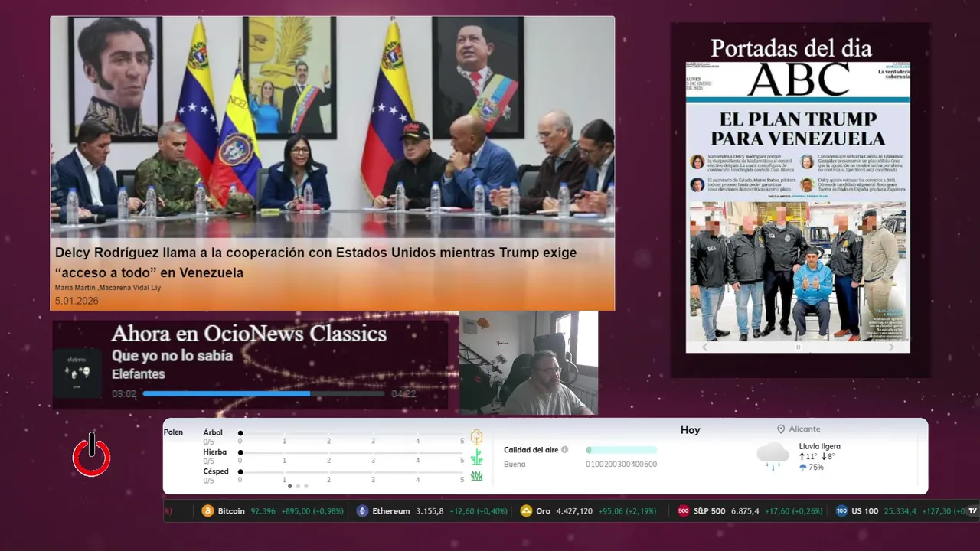
Task: Click the S&P 500 red badge icon
Action: point(684,510)
